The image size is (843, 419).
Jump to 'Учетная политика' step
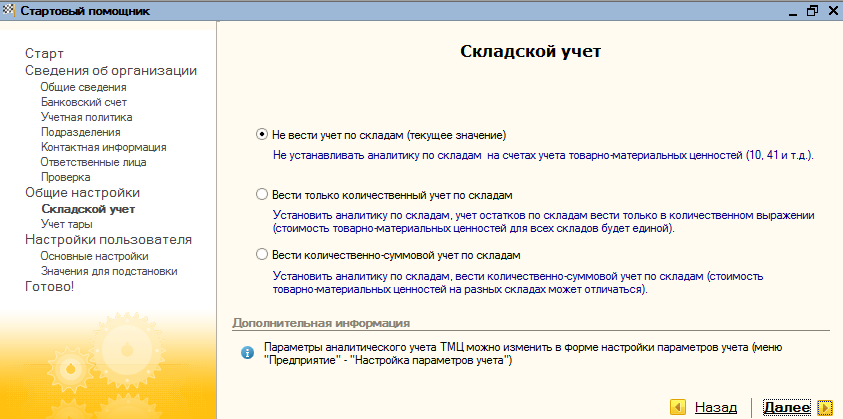pos(87,117)
